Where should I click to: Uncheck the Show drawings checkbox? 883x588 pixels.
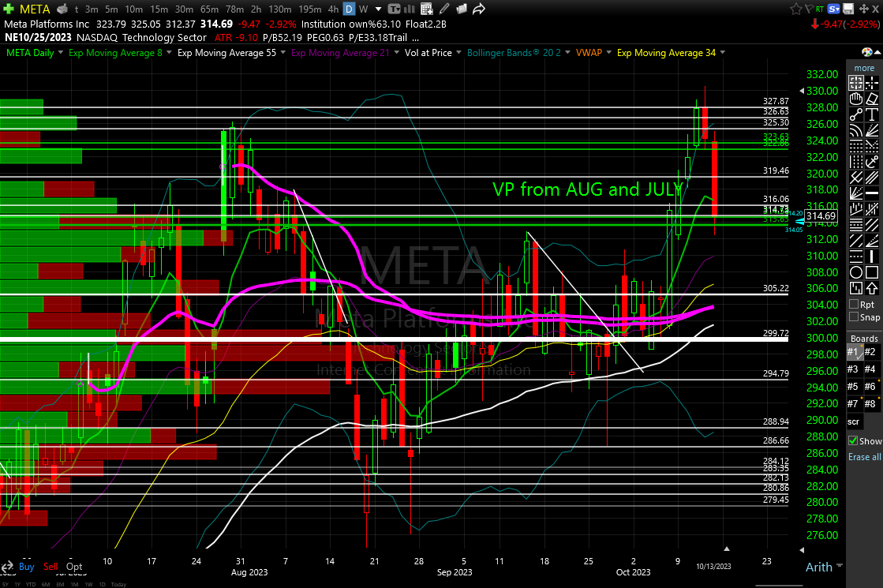pyautogui.click(x=854, y=440)
